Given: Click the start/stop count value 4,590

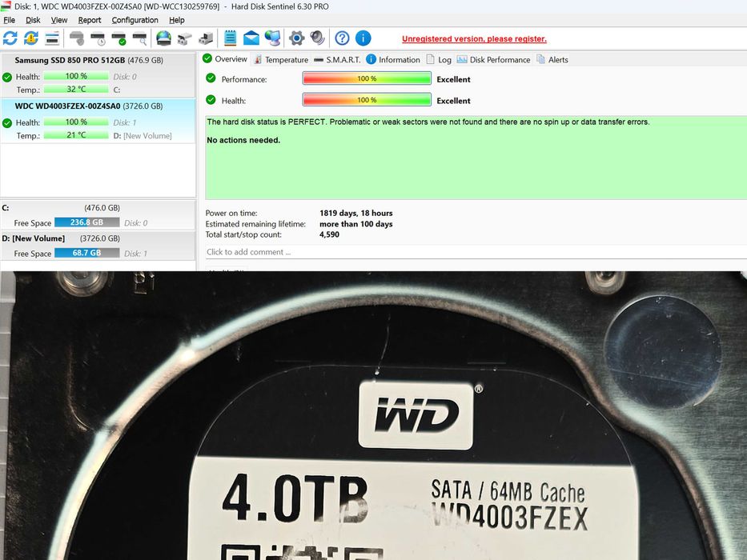Looking at the screenshot, I should click(329, 234).
